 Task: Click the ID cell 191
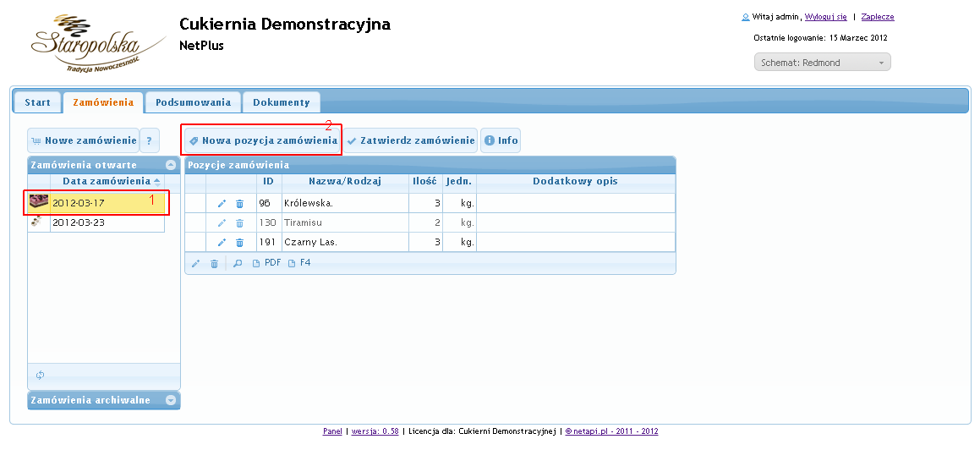point(269,243)
